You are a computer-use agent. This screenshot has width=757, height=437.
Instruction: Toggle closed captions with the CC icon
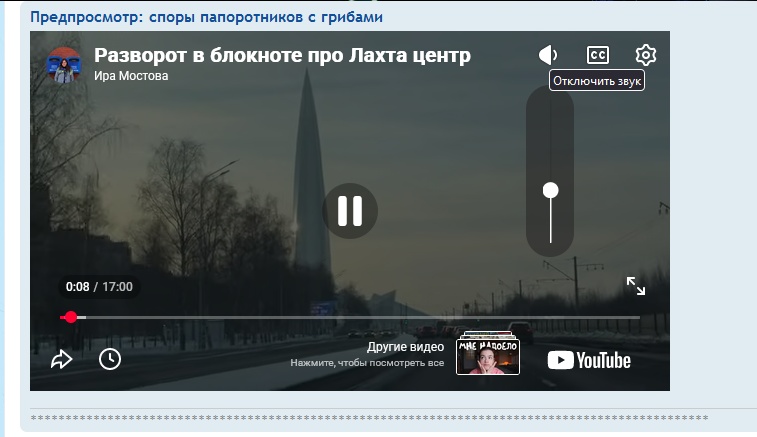coord(598,55)
